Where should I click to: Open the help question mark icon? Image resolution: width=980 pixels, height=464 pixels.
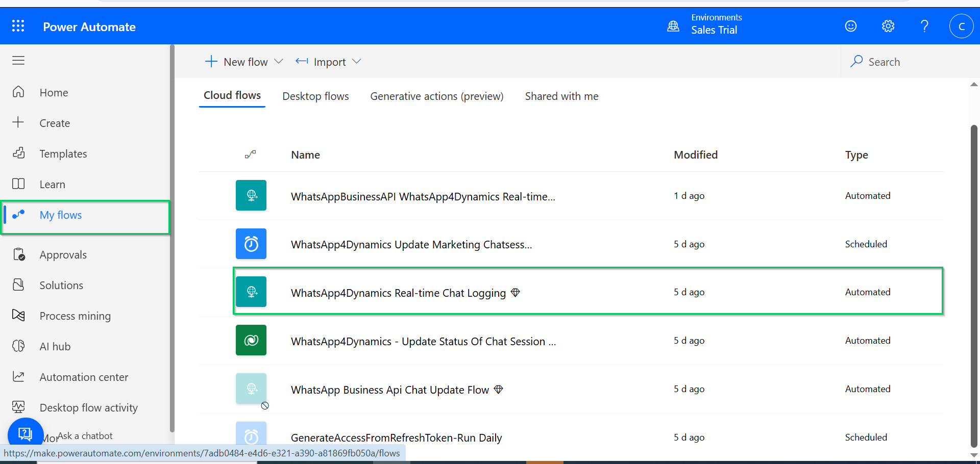(924, 26)
